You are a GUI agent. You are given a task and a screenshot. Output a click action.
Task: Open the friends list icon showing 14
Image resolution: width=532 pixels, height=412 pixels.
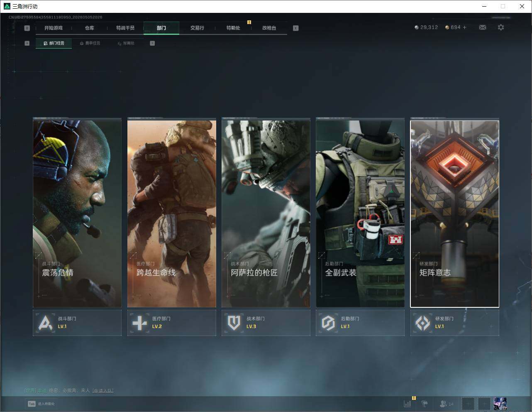click(447, 403)
